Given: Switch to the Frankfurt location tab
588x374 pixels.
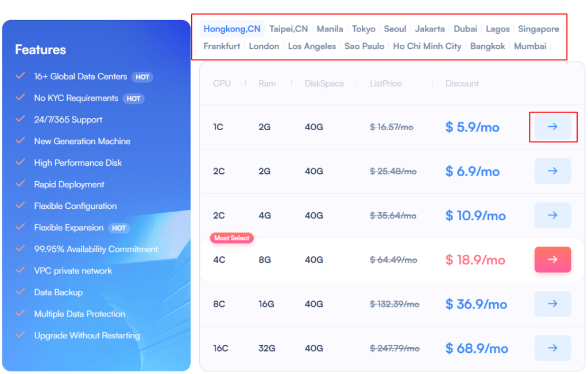Looking at the screenshot, I should tap(222, 46).
